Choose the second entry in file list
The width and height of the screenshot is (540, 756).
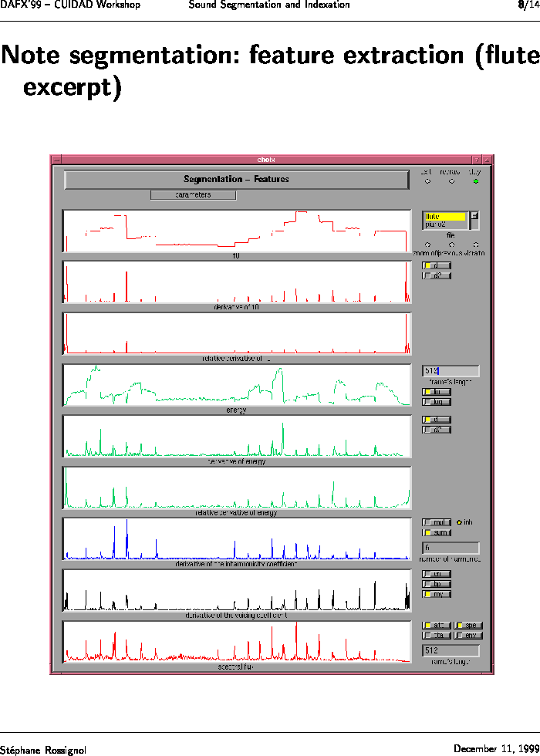click(x=444, y=224)
